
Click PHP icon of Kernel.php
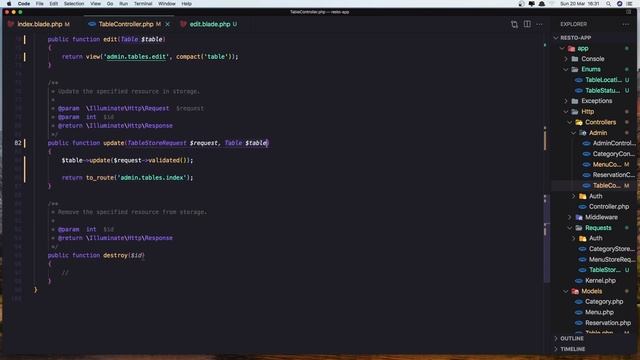pyautogui.click(x=579, y=281)
